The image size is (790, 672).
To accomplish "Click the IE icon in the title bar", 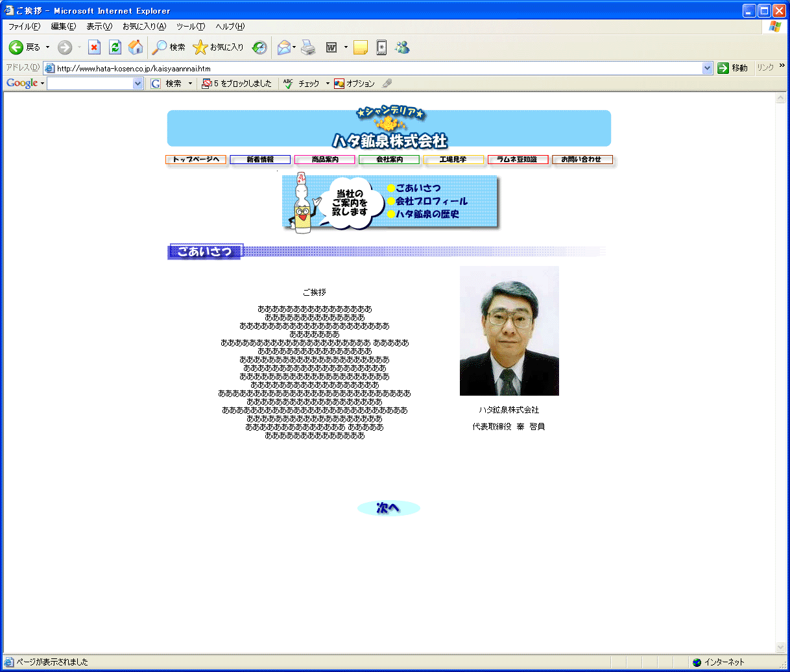I will pyautogui.click(x=8, y=10).
